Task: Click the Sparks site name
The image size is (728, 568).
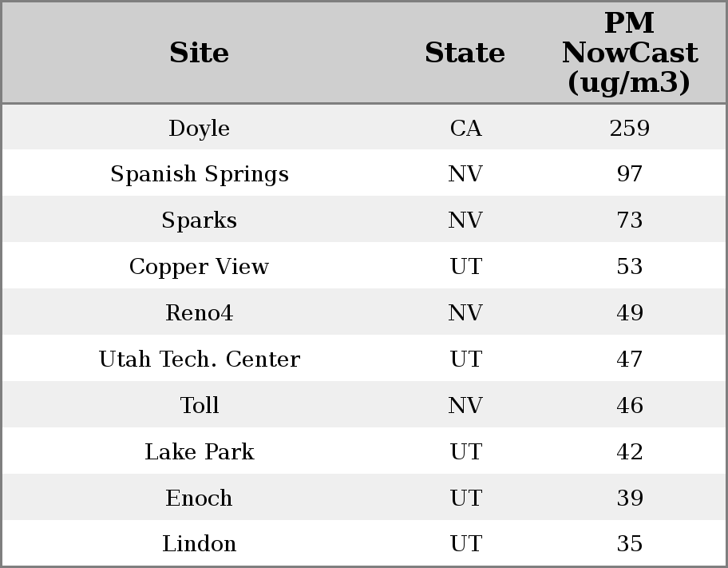Action: click(199, 220)
